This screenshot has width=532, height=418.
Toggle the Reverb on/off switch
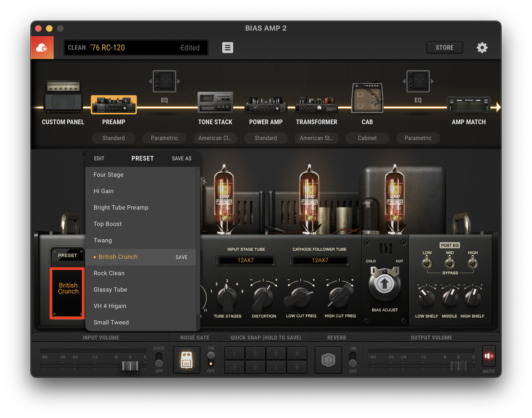(353, 359)
